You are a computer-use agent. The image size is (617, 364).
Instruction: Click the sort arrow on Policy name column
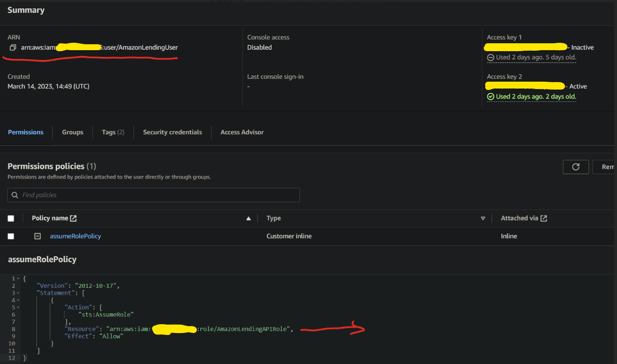point(248,218)
